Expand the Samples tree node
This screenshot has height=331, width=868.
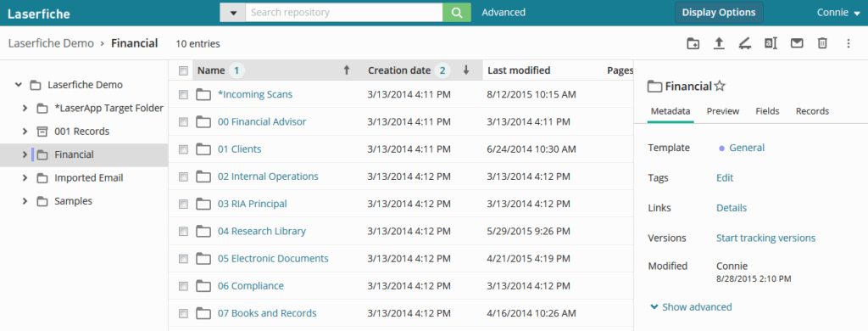click(25, 201)
